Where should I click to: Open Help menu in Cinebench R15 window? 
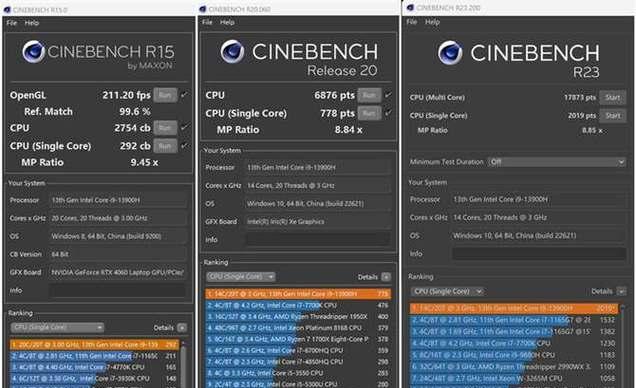(x=32, y=23)
